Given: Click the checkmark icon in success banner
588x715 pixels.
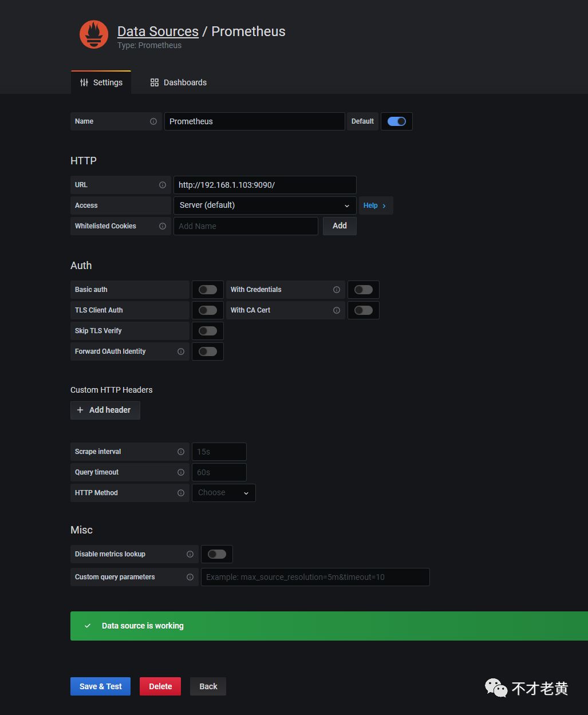Looking at the screenshot, I should pyautogui.click(x=88, y=626).
